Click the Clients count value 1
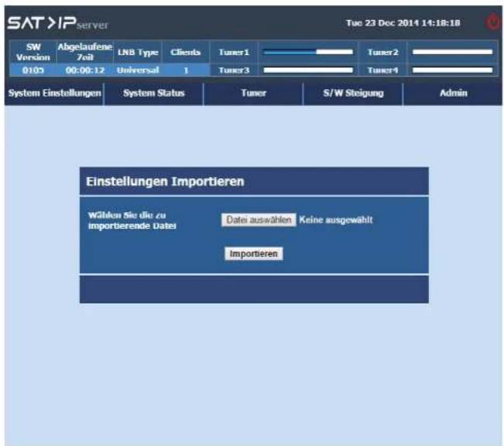504x446 pixels. 186,70
